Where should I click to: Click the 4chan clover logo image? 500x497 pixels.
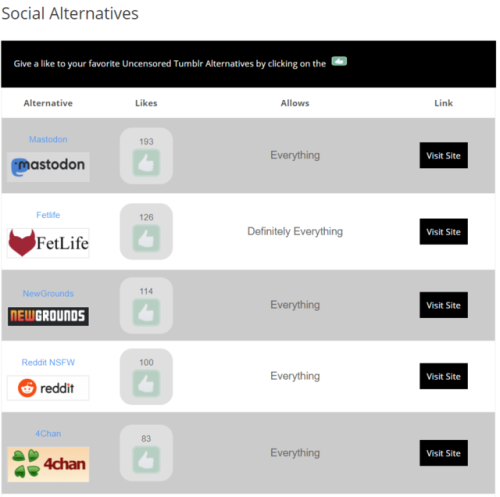click(48, 464)
